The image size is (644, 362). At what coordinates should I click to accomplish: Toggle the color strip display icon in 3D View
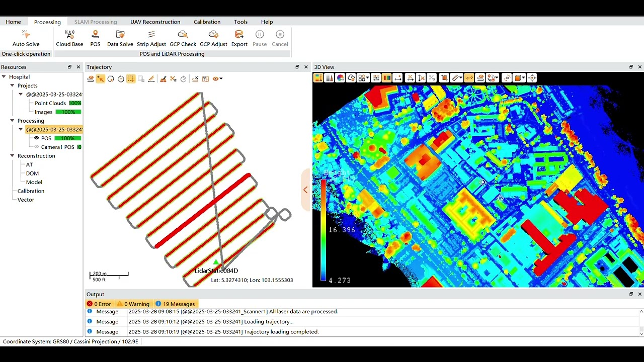(386, 78)
